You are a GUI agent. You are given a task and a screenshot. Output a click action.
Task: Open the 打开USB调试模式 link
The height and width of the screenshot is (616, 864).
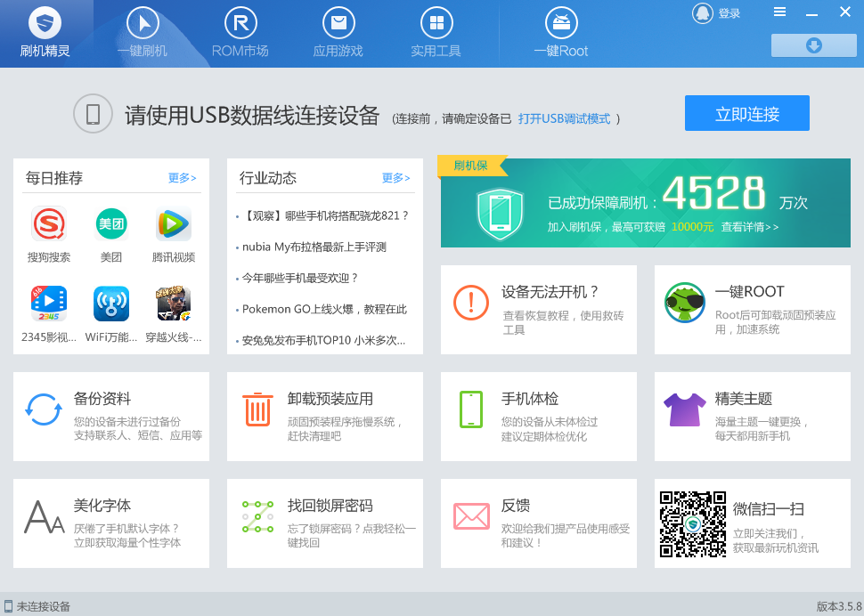click(564, 119)
